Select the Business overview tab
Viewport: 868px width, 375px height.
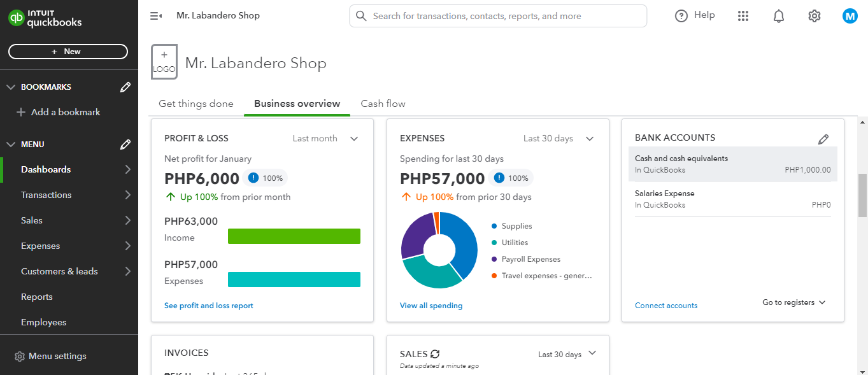tap(297, 104)
